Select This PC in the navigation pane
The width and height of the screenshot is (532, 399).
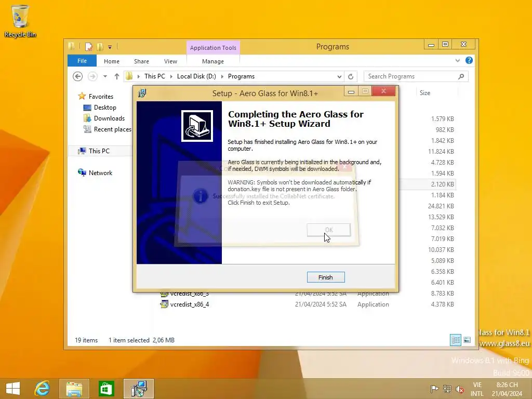[99, 151]
